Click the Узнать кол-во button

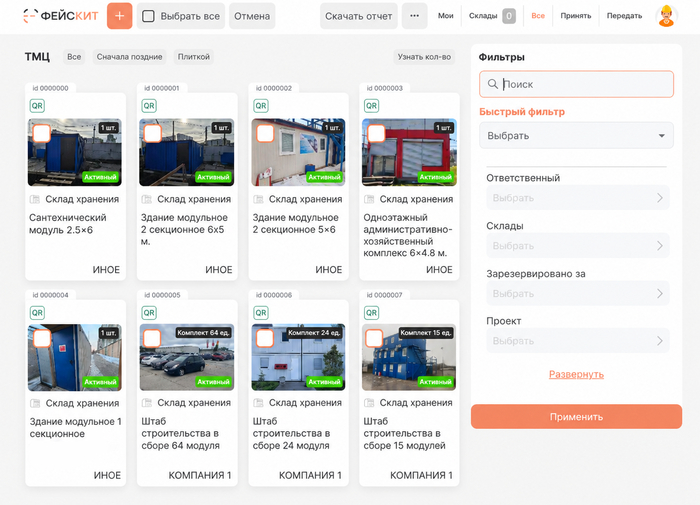point(424,57)
